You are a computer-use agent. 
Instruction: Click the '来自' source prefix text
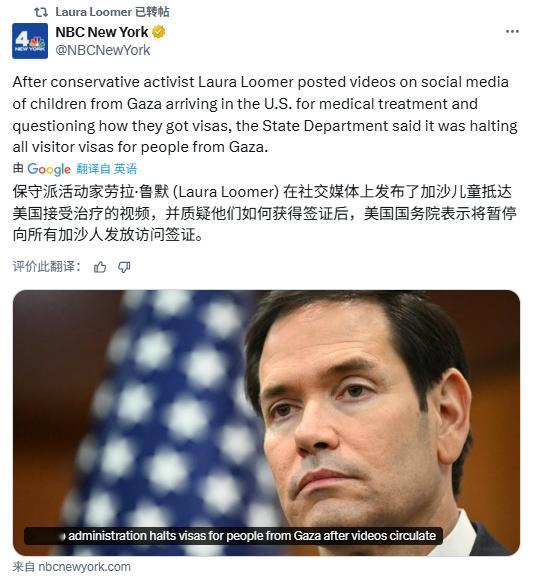pos(24,567)
